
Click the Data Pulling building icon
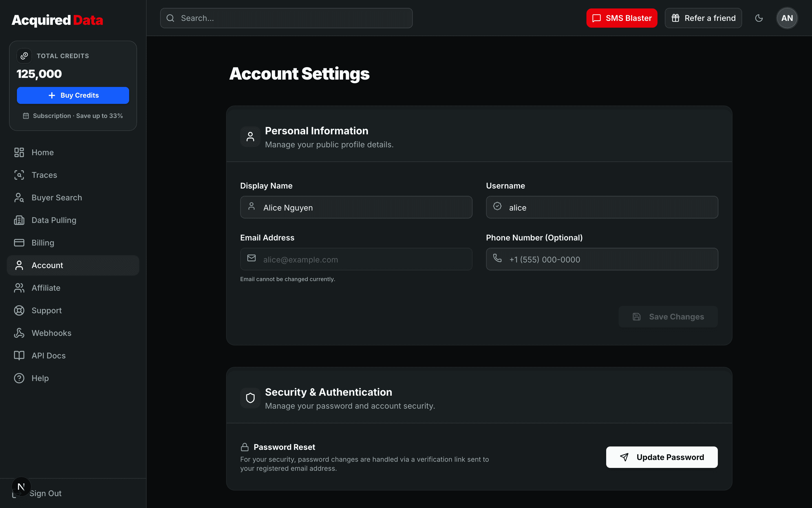tap(19, 220)
